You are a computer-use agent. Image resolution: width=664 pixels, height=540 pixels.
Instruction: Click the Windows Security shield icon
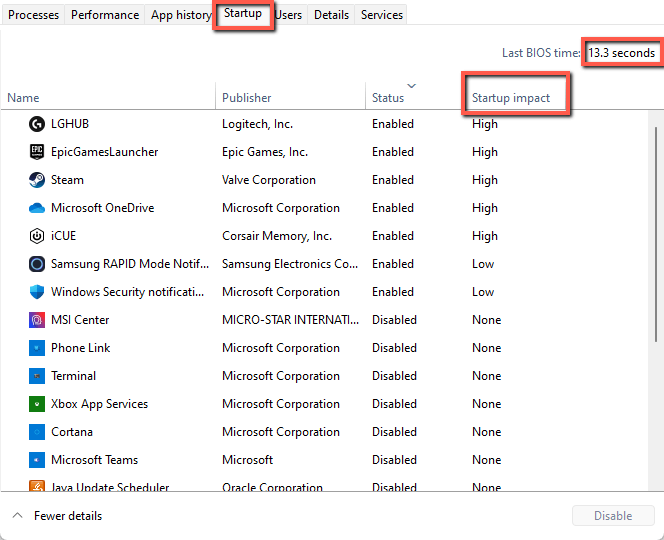pos(37,292)
